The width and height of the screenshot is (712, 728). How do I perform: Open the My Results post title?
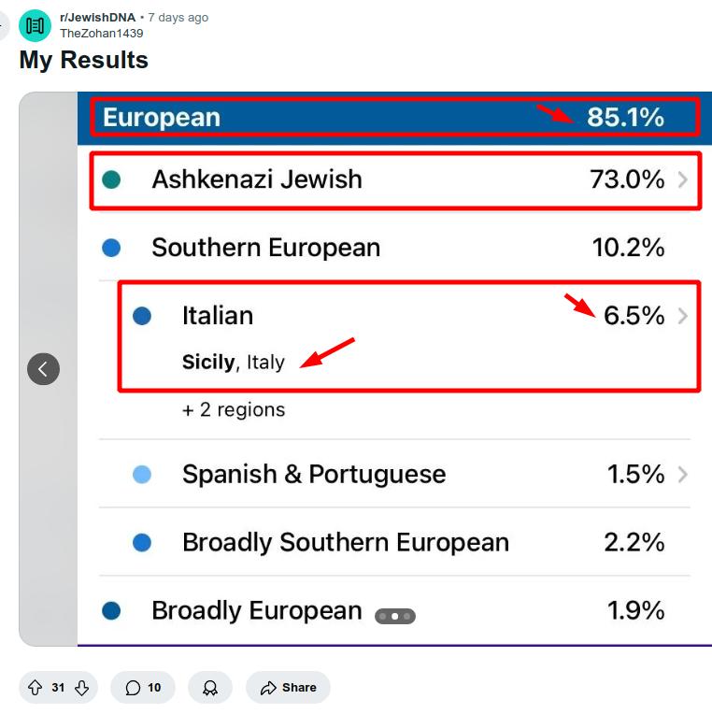click(x=84, y=60)
